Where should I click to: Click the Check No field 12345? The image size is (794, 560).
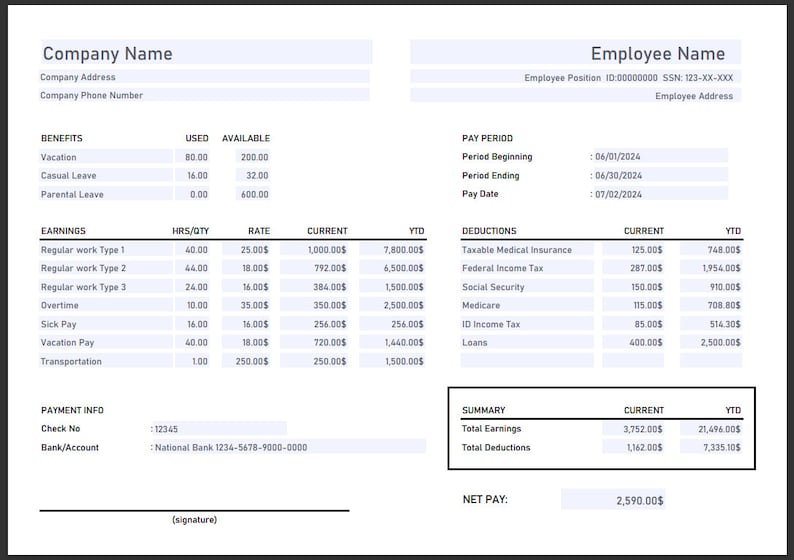[219, 428]
